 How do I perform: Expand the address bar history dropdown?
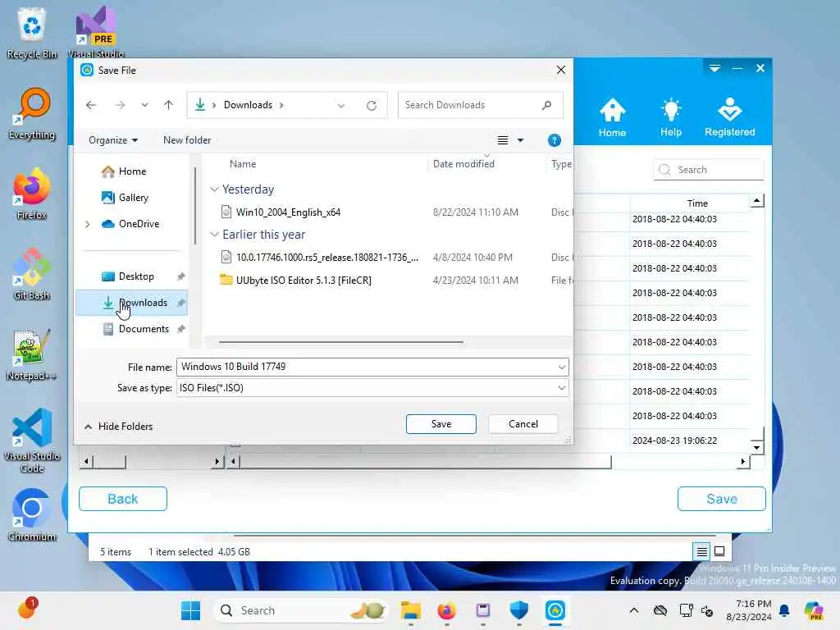coord(341,106)
